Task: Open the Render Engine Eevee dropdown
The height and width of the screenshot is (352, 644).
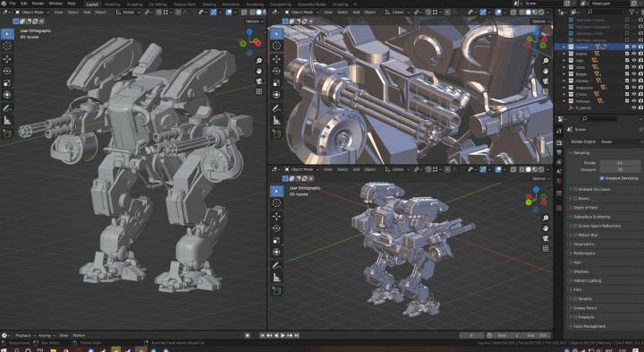Action: click(622, 142)
